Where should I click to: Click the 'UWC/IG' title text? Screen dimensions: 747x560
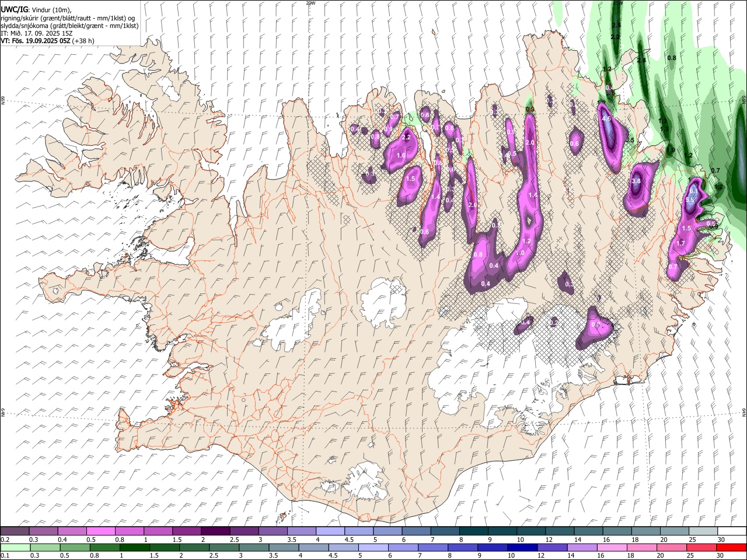click(x=15, y=10)
